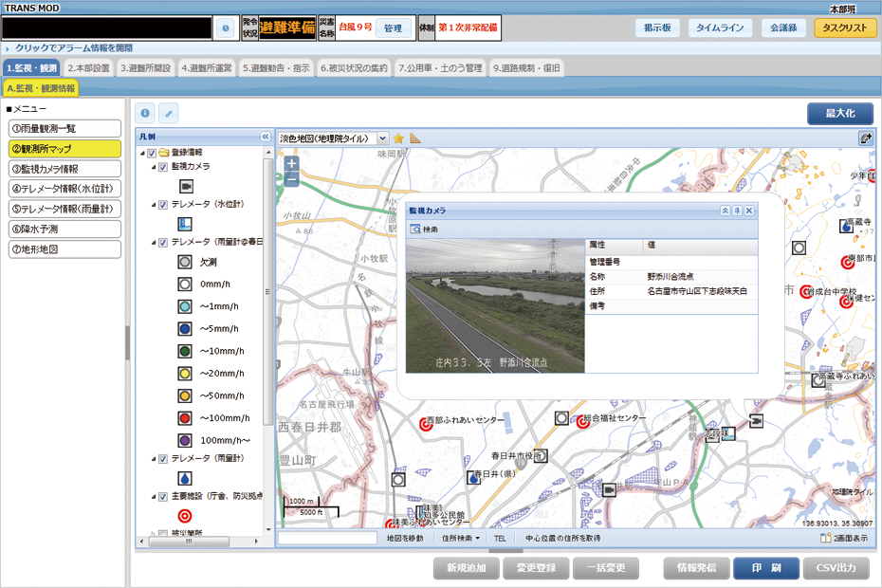Image resolution: width=882 pixels, height=588 pixels.
Task: Open the タスクリスト
Action: pos(845,28)
